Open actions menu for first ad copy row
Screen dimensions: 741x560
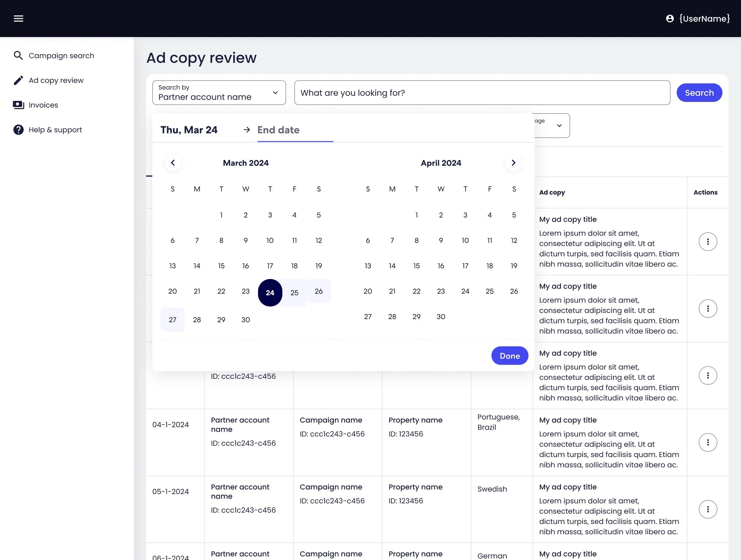(x=708, y=242)
